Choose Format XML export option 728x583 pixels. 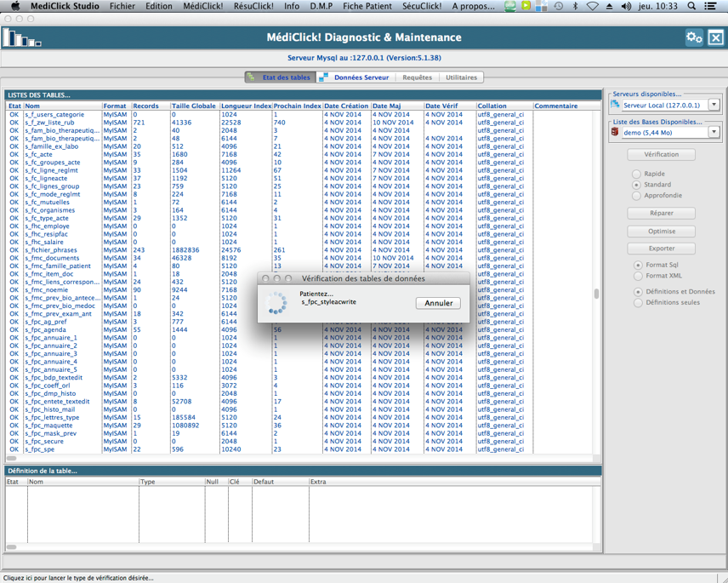pyautogui.click(x=638, y=276)
